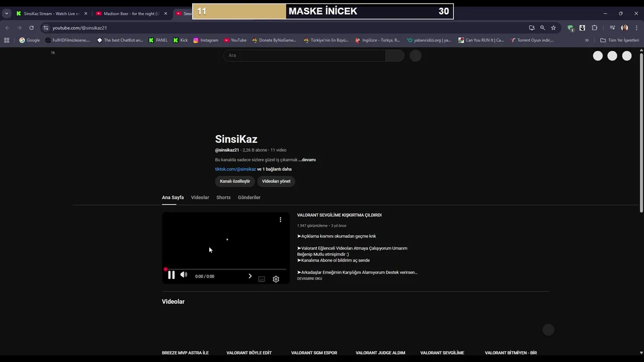This screenshot has height=362, width=644.
Task: Seek on the video progress bar
Action: [225, 269]
